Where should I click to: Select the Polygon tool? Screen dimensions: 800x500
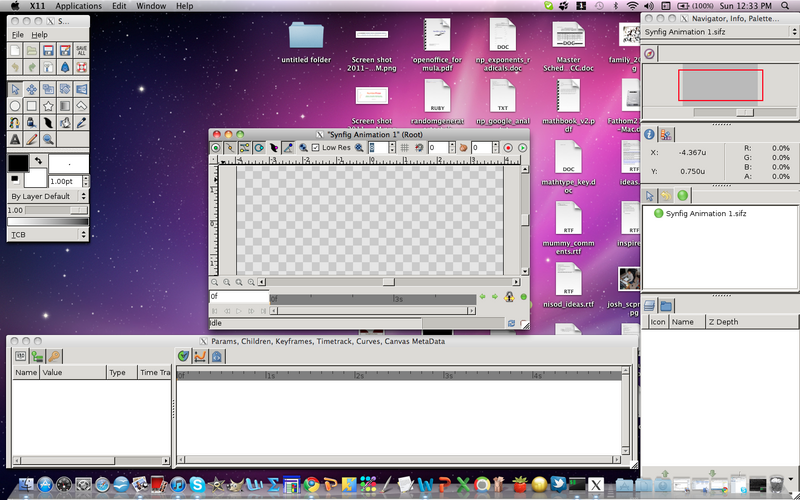81,106
